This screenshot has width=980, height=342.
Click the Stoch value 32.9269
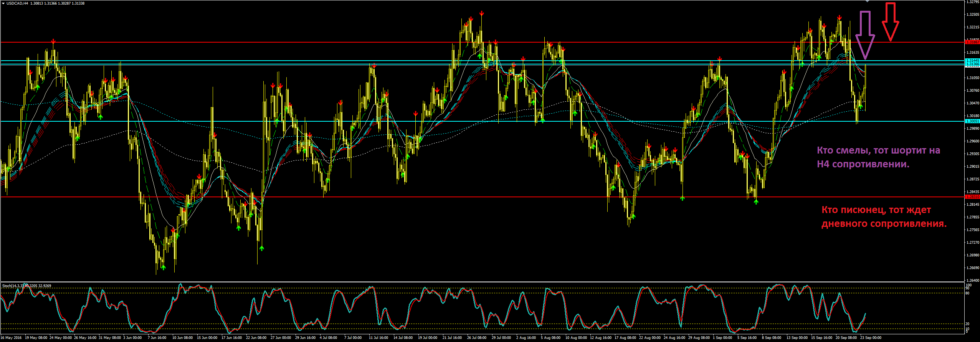tap(45, 286)
